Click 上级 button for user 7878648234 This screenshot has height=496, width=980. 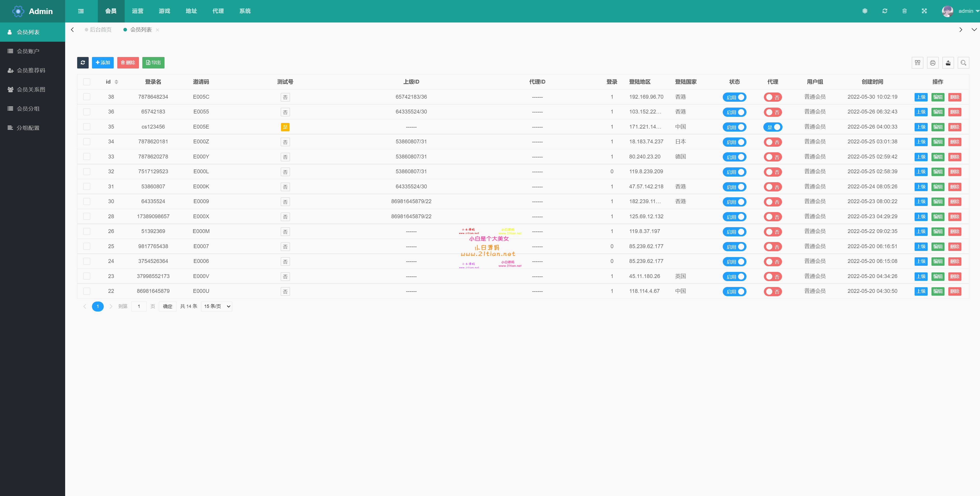(921, 97)
